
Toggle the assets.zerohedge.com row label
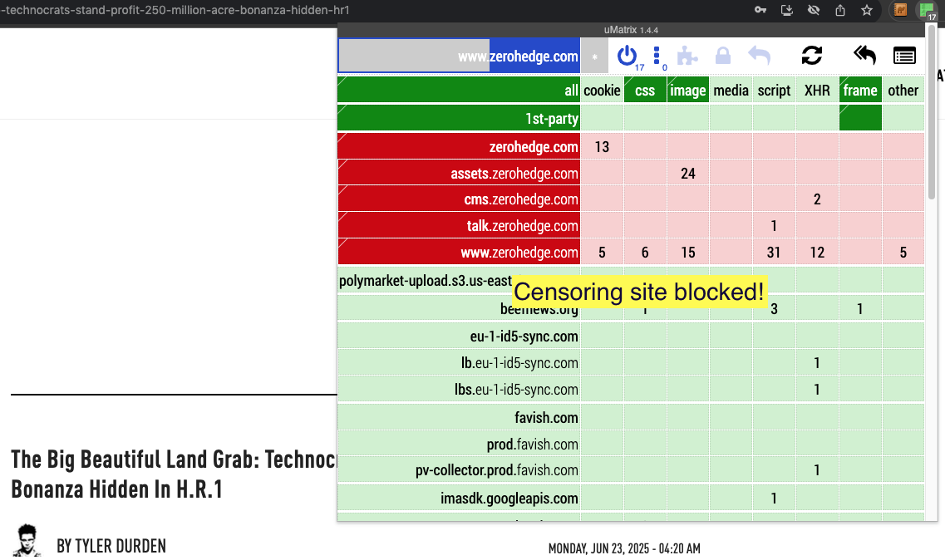pos(459,173)
